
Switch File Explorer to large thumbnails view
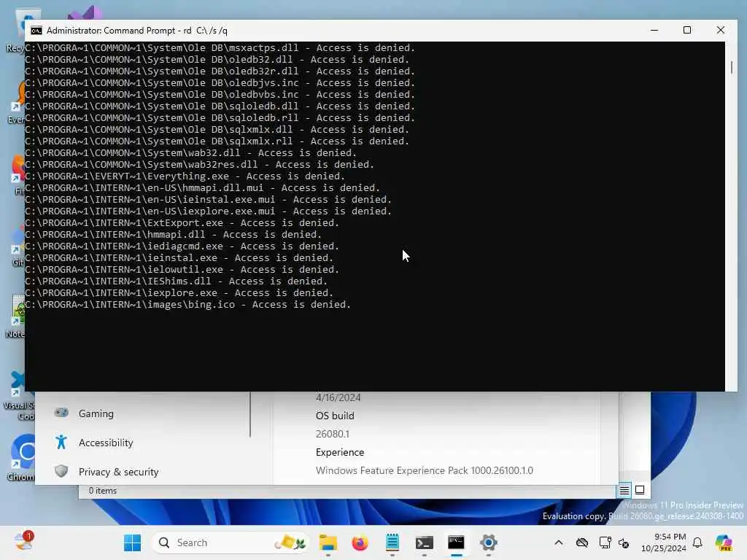(x=640, y=490)
